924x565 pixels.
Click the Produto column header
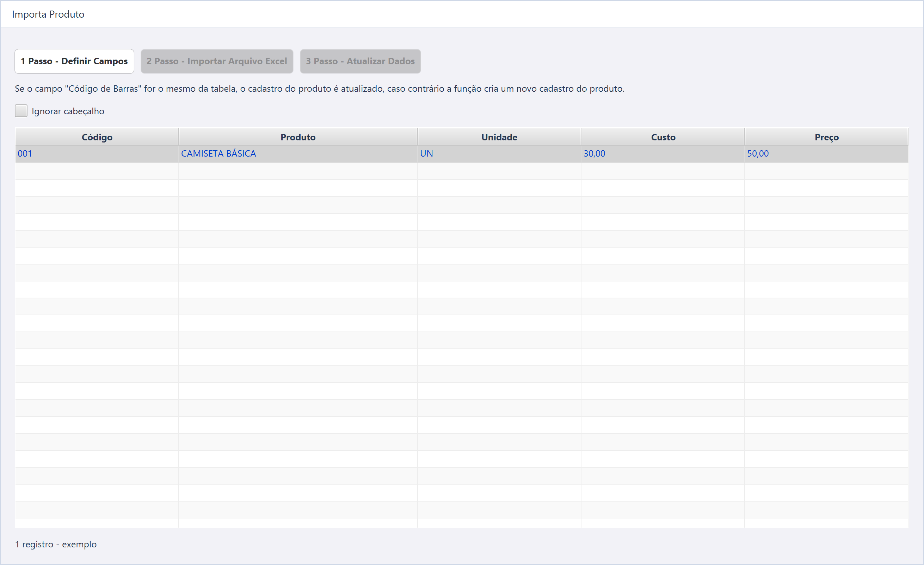click(x=298, y=137)
